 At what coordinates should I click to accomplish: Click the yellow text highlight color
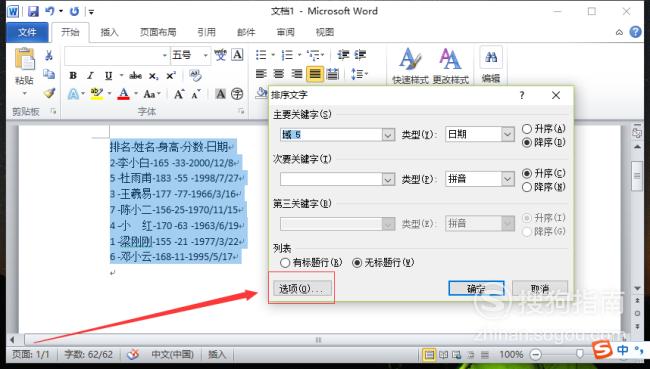click(x=97, y=94)
